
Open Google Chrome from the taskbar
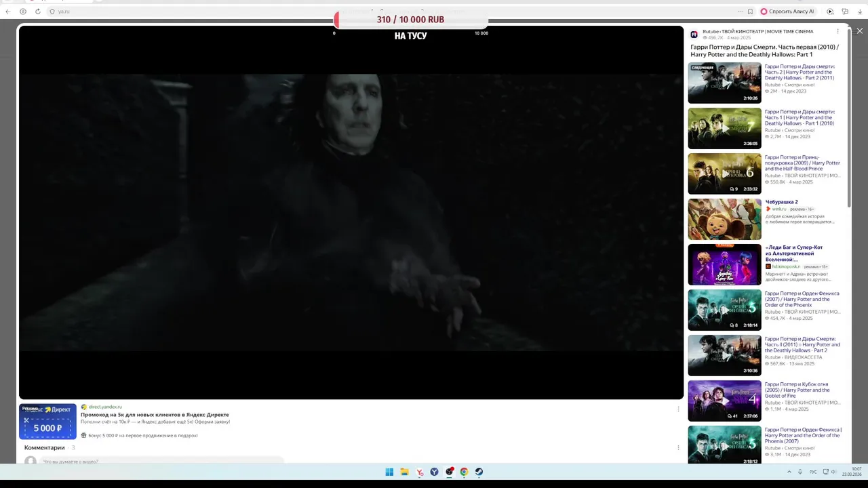tap(465, 472)
